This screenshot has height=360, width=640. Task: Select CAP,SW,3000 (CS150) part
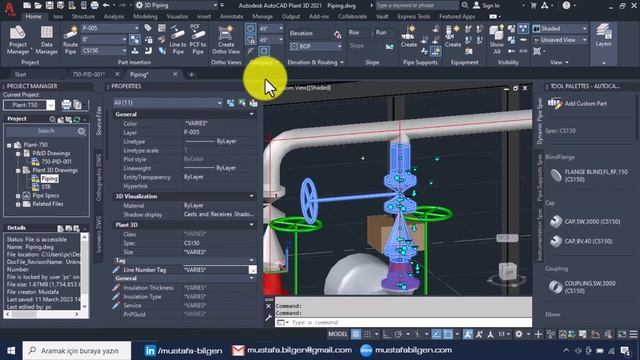click(584, 222)
